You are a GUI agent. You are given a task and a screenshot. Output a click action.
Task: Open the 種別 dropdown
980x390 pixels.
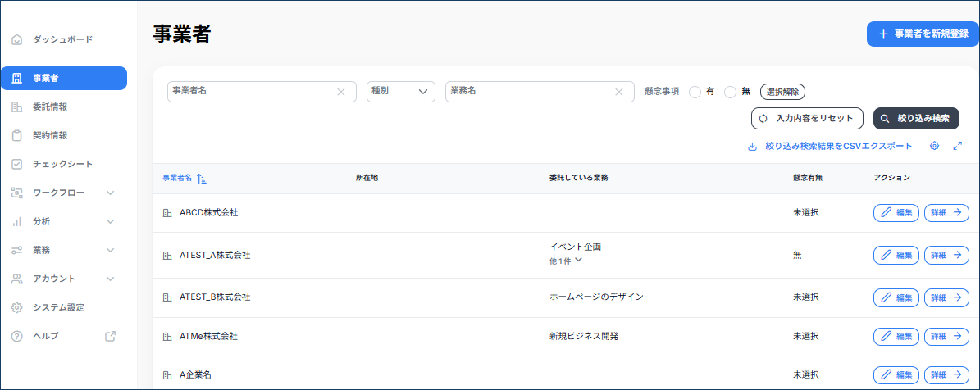tap(401, 92)
